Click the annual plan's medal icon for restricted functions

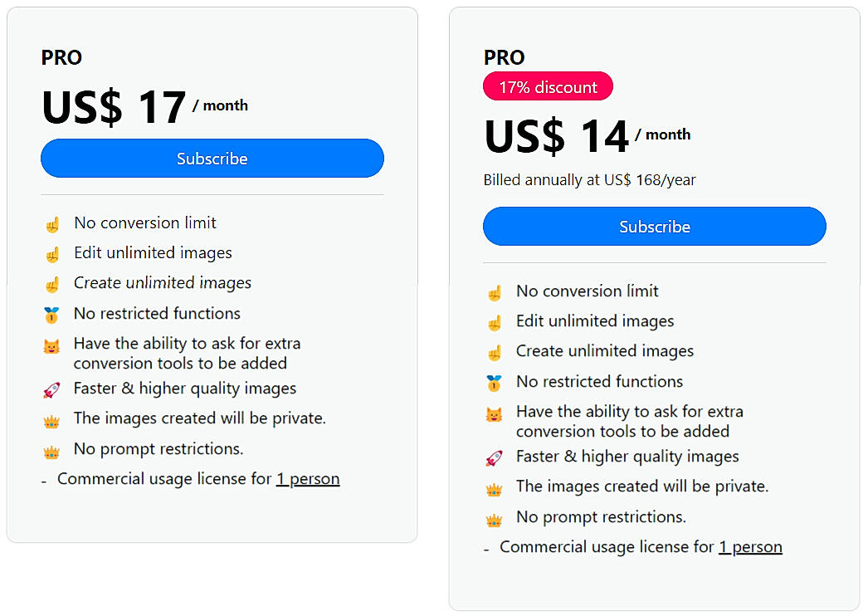495,383
